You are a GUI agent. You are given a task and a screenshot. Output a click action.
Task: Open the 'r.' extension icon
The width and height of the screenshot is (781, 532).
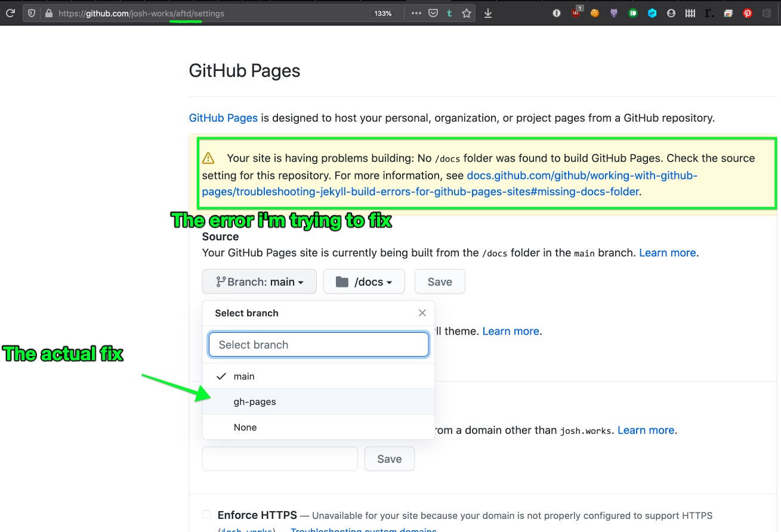click(x=709, y=13)
